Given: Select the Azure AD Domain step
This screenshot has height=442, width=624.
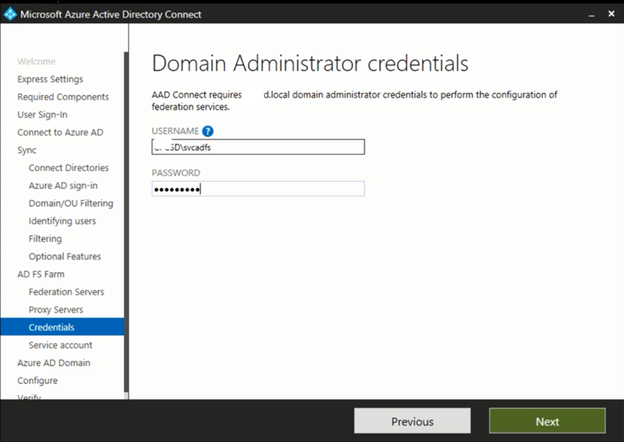Looking at the screenshot, I should click(54, 363).
